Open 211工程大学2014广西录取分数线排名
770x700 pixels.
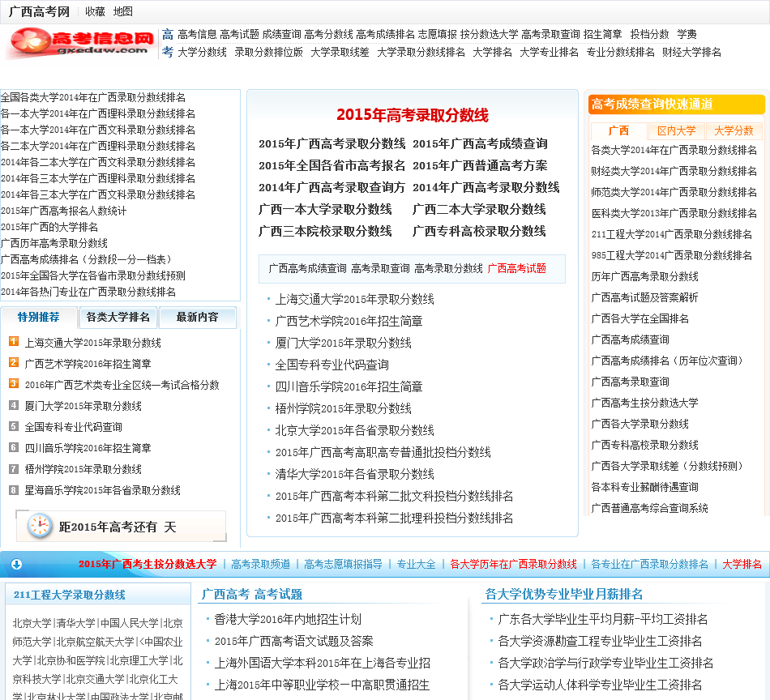click(x=671, y=235)
